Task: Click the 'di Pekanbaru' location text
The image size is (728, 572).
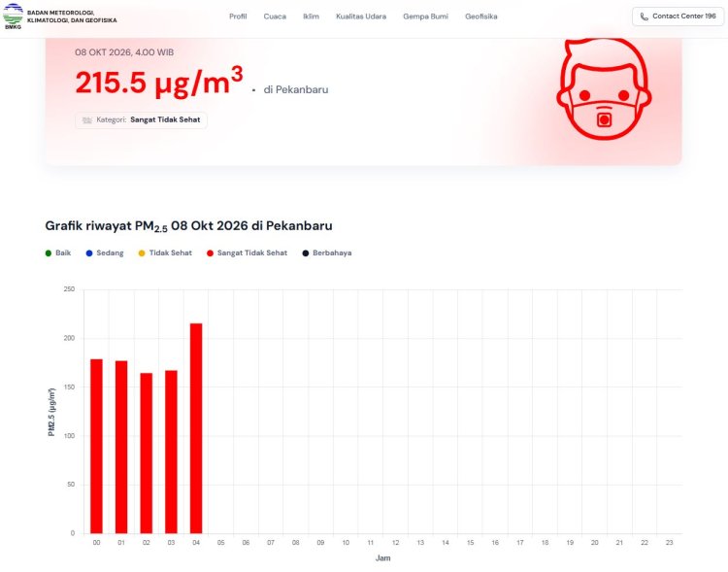Action: (296, 89)
